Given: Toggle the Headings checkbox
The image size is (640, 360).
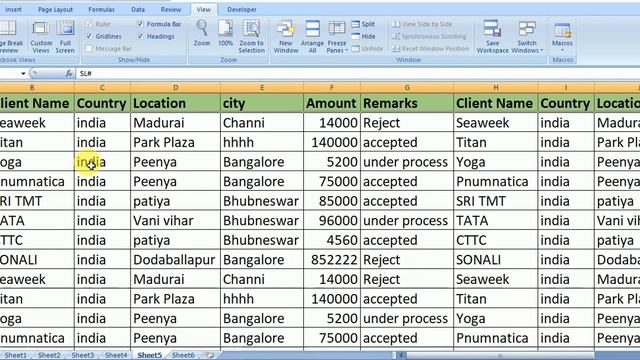Looking at the screenshot, I should [140, 36].
